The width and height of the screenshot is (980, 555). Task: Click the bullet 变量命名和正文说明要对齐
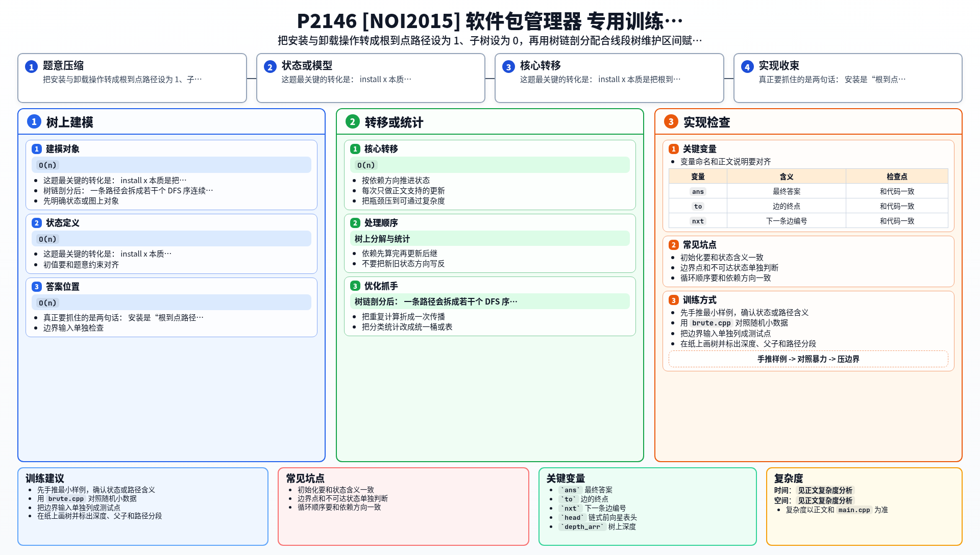725,162
